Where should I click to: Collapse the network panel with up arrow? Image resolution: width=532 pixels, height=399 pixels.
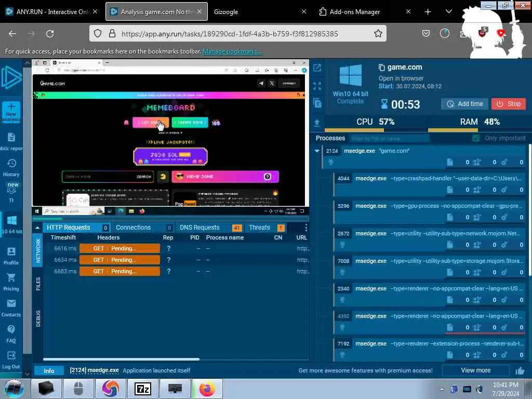click(37, 228)
